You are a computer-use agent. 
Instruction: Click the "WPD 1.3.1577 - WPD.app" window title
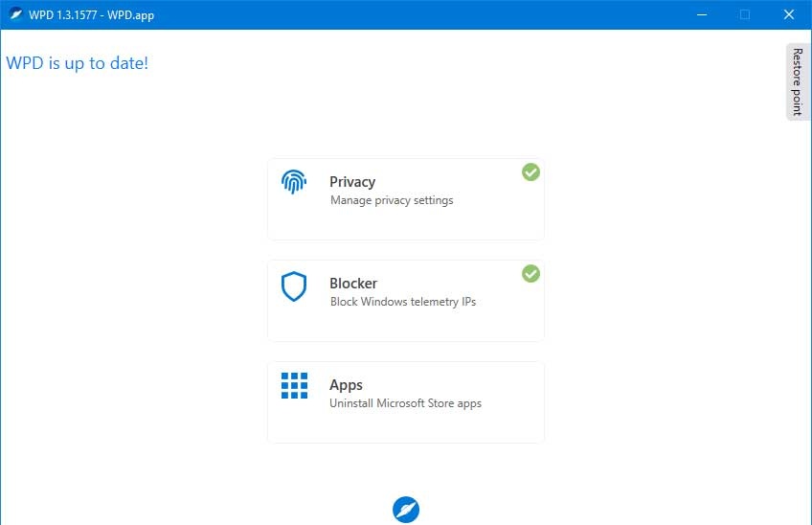point(94,14)
